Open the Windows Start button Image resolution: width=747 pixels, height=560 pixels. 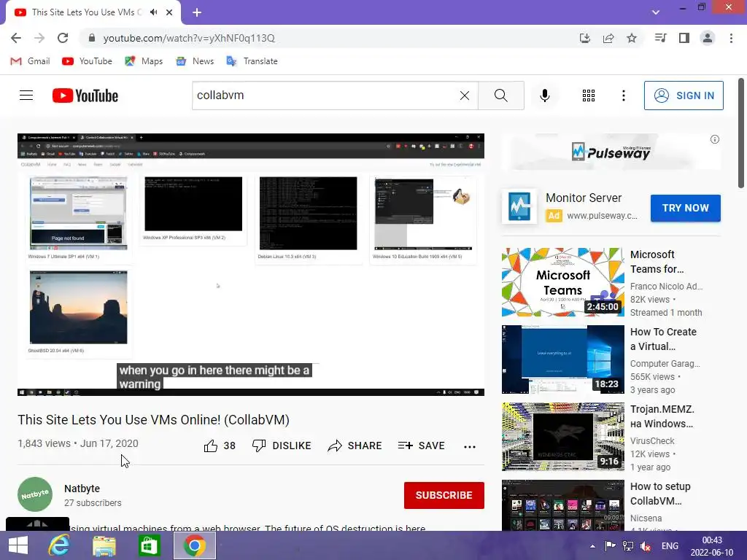(18, 545)
